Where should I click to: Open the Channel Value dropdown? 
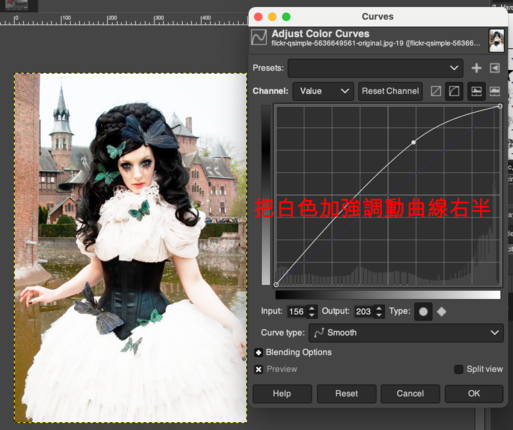pos(323,91)
